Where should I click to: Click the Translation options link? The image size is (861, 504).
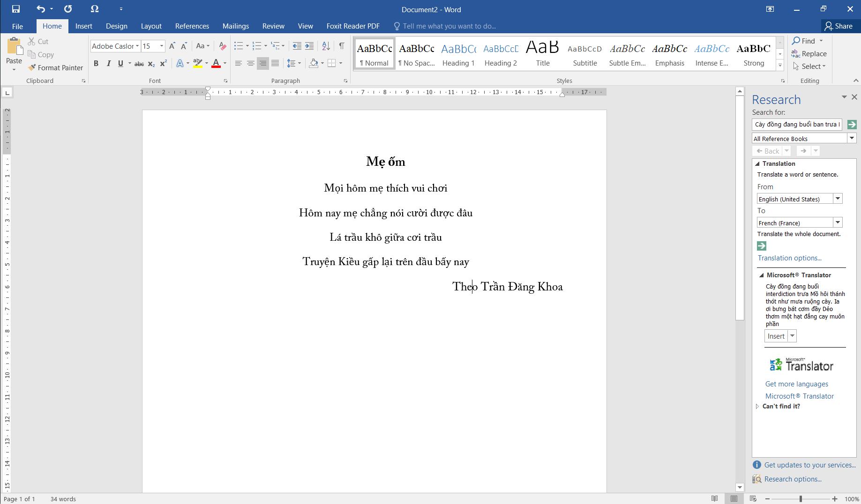click(789, 258)
